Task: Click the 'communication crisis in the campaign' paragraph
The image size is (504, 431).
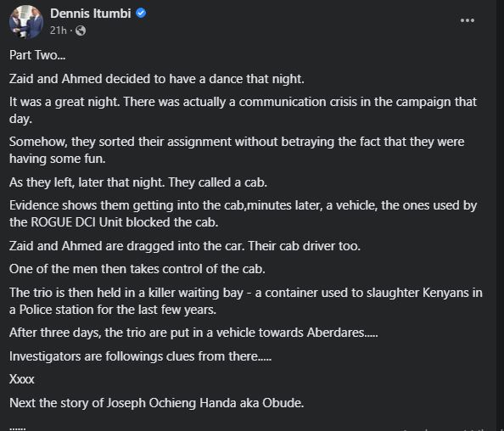Action: [x=243, y=110]
